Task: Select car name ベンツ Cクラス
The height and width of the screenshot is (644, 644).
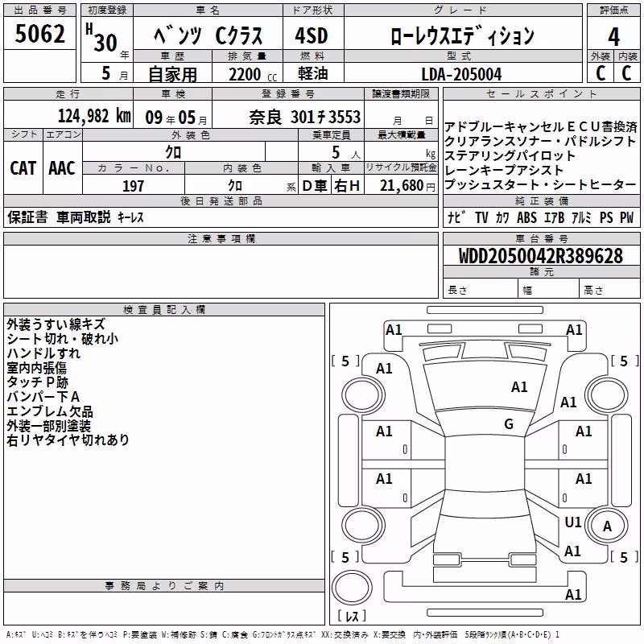Action: tap(208, 35)
